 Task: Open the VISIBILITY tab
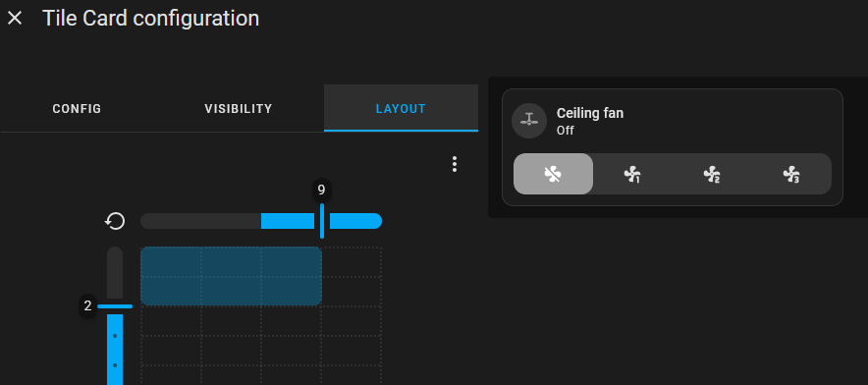tap(239, 109)
